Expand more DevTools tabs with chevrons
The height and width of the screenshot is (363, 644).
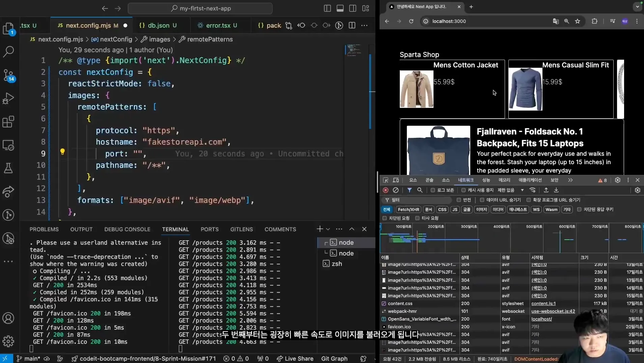[570, 180]
